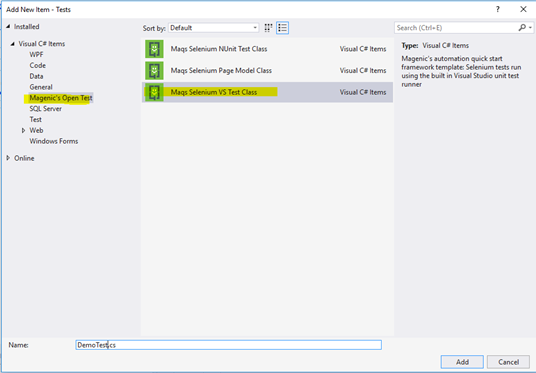Choose Maqs Selenium NUnit Test Class template
The width and height of the screenshot is (536, 373).
[267, 49]
